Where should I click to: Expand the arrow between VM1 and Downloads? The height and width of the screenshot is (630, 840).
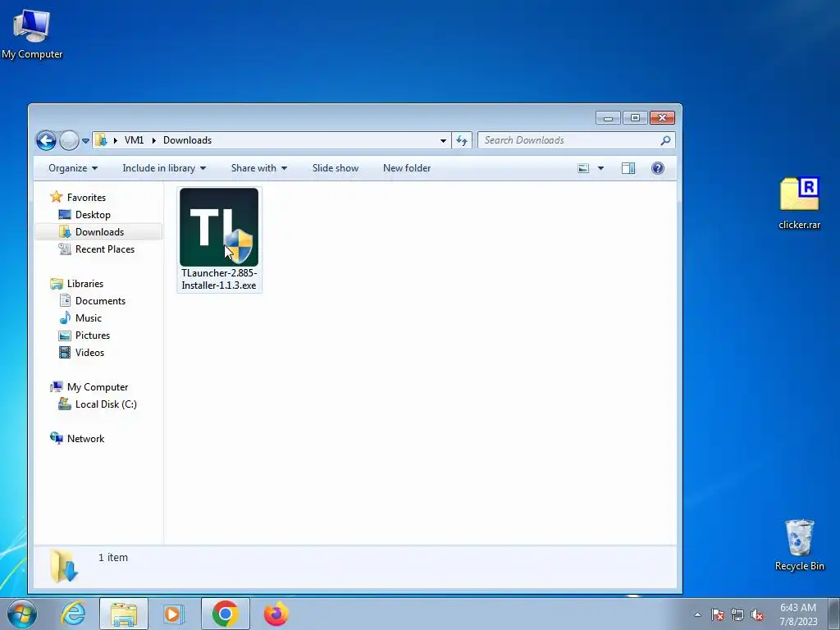click(x=153, y=140)
